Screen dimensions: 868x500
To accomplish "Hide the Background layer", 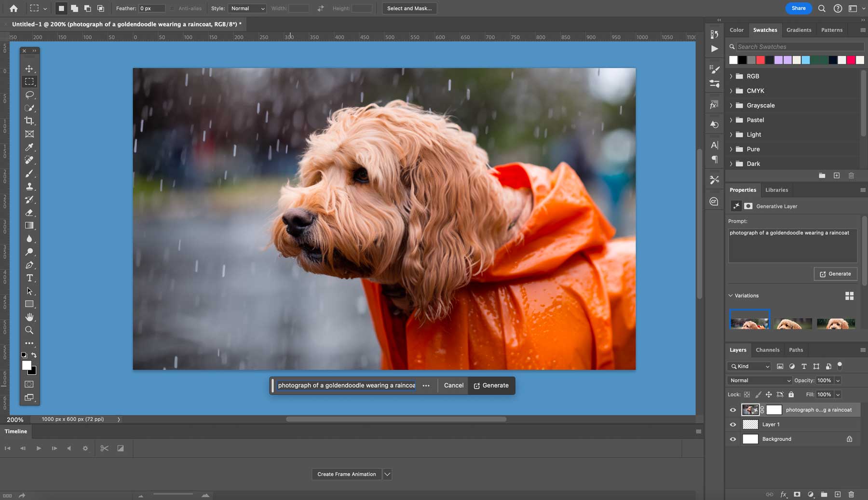I will [x=733, y=439].
